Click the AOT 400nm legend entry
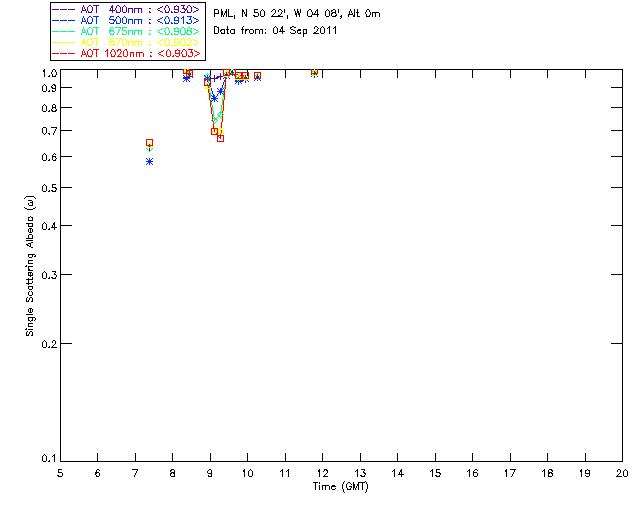 click(126, 9)
